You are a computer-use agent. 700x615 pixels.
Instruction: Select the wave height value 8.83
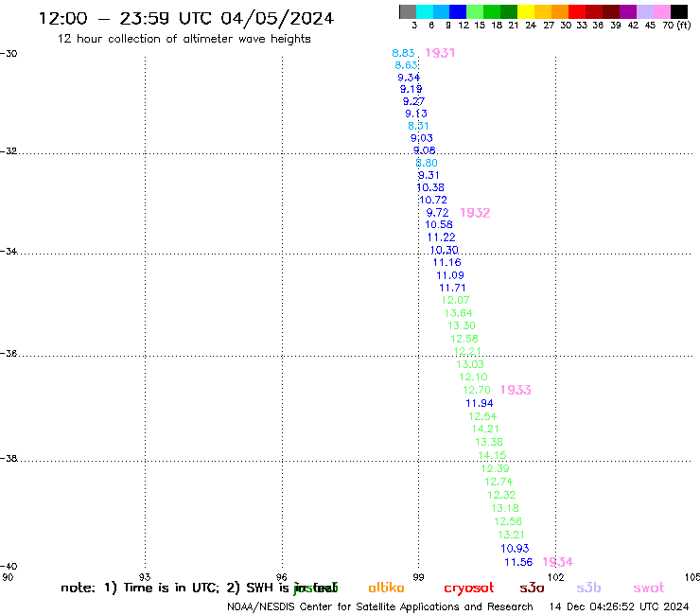[403, 53]
